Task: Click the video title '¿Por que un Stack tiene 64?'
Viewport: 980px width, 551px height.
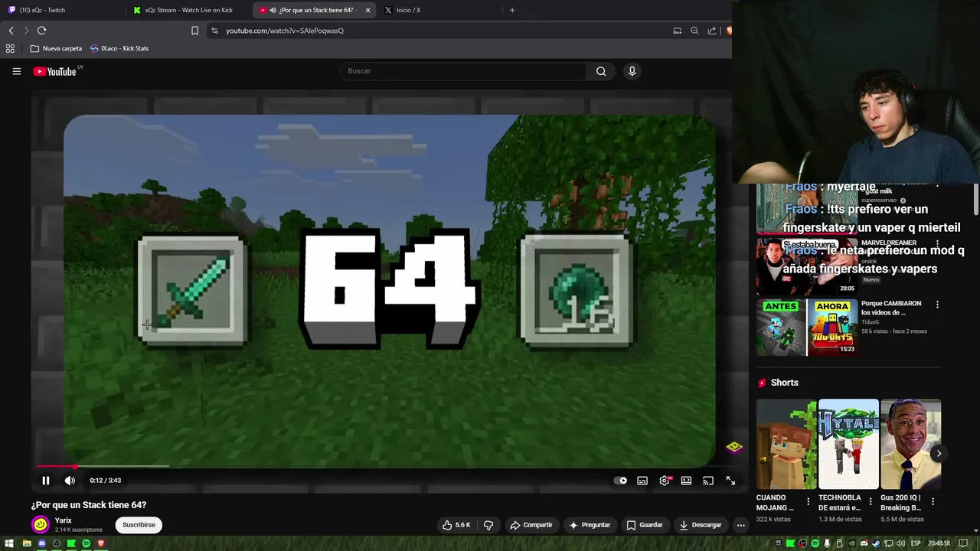Action: tap(89, 505)
